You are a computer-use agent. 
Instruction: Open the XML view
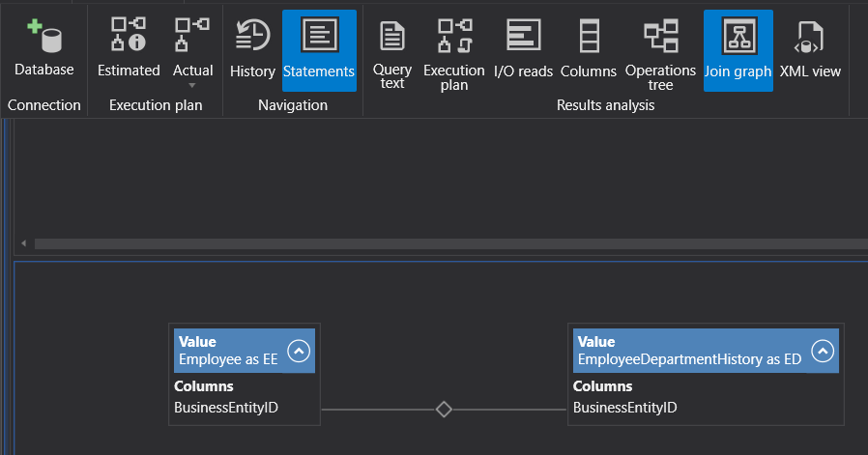click(x=810, y=46)
